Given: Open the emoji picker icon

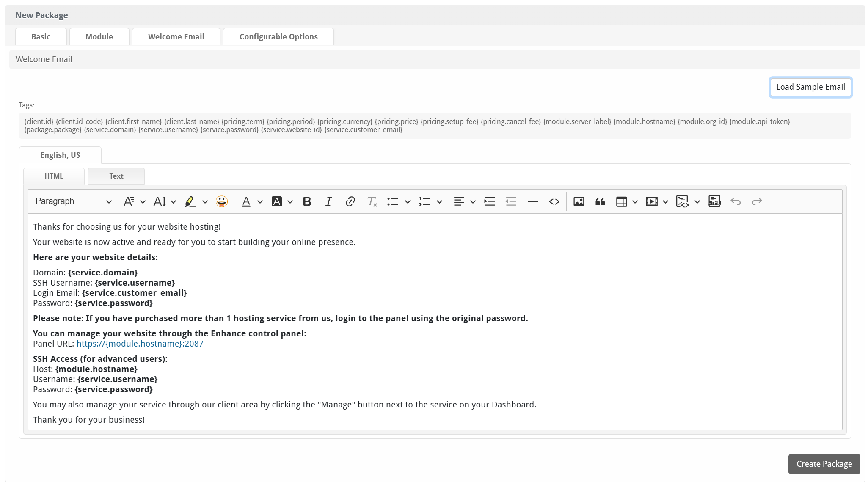Looking at the screenshot, I should [x=221, y=201].
